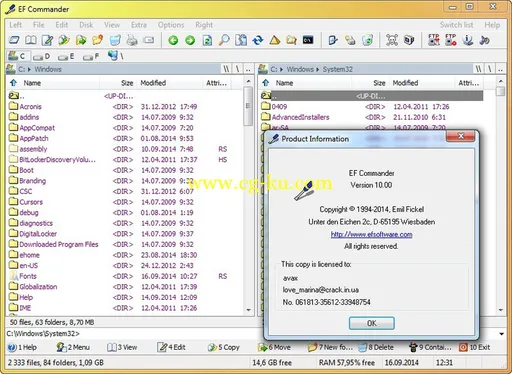Select the Acronis folder in left panel

pos(30,107)
